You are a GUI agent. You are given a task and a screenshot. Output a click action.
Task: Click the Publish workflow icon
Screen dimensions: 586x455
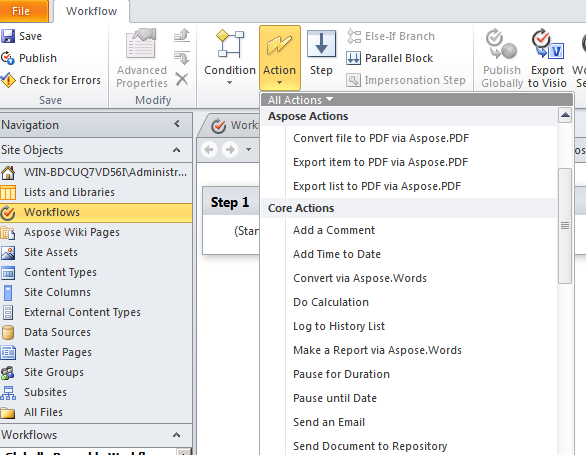(8, 58)
